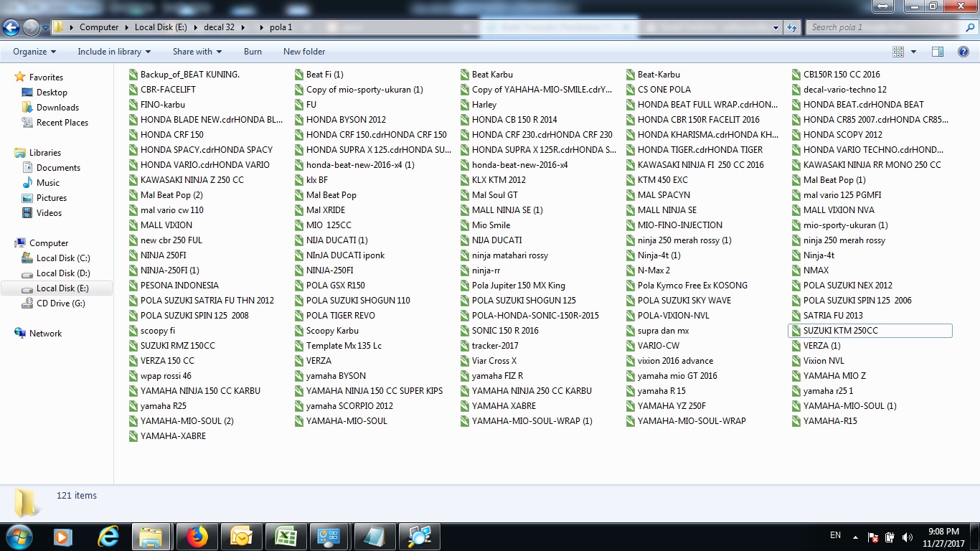The width and height of the screenshot is (980, 551).
Task: Click the Back navigation arrow button
Action: (11, 27)
